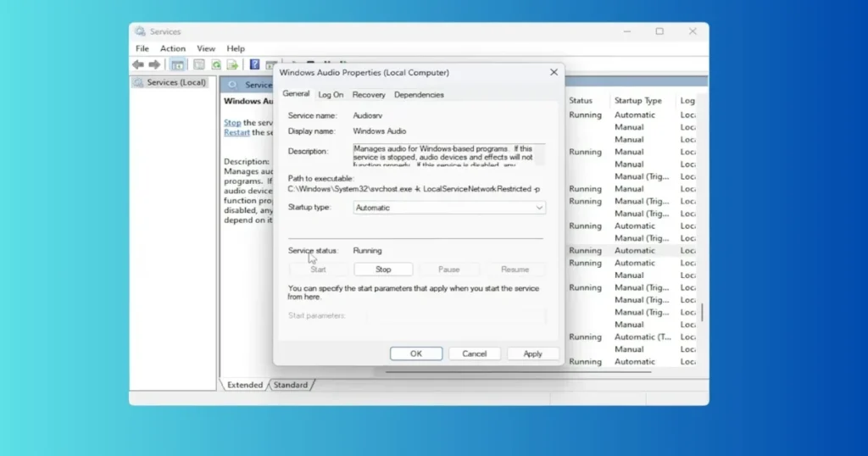This screenshot has width=868, height=456.
Task: Maximize the Services window
Action: (659, 31)
